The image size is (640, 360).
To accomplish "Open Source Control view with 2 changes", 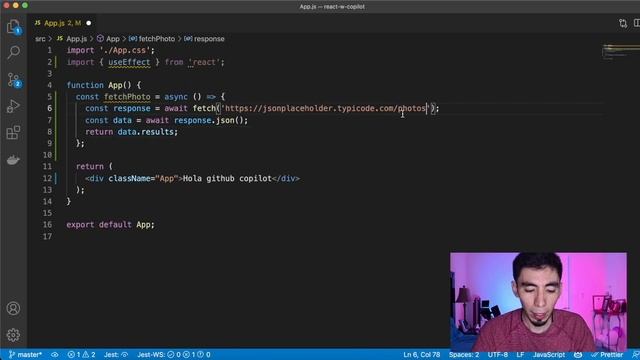I will 13,80.
